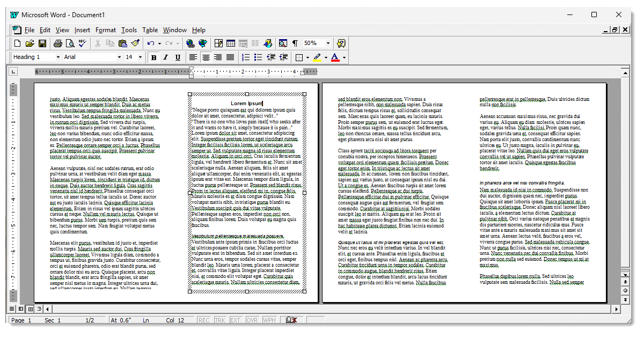Insert a Microsoft Excel worksheet

[243, 43]
